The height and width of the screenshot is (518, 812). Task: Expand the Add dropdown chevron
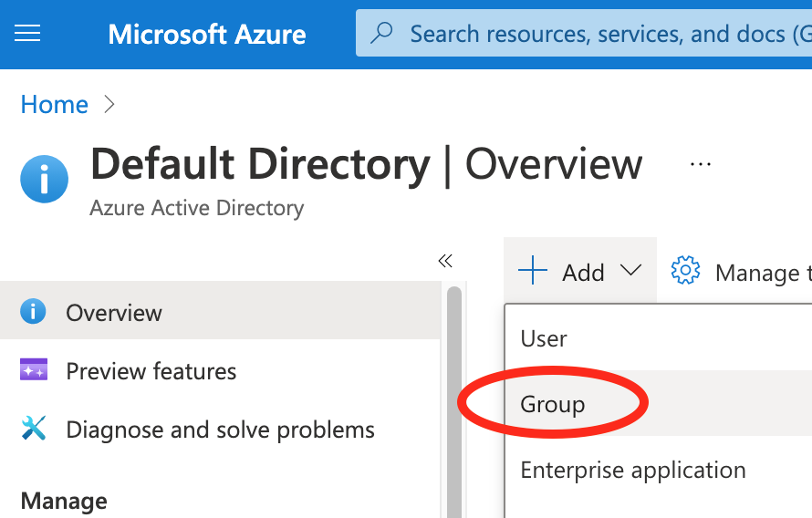(x=630, y=271)
